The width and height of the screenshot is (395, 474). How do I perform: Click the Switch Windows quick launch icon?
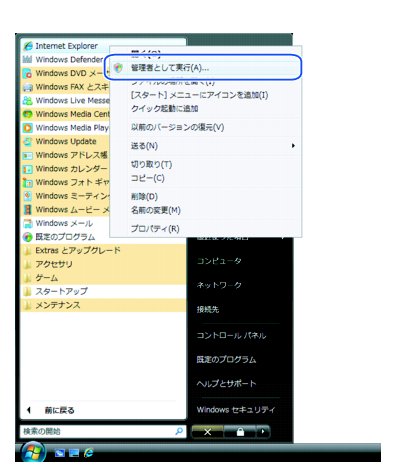(74, 453)
